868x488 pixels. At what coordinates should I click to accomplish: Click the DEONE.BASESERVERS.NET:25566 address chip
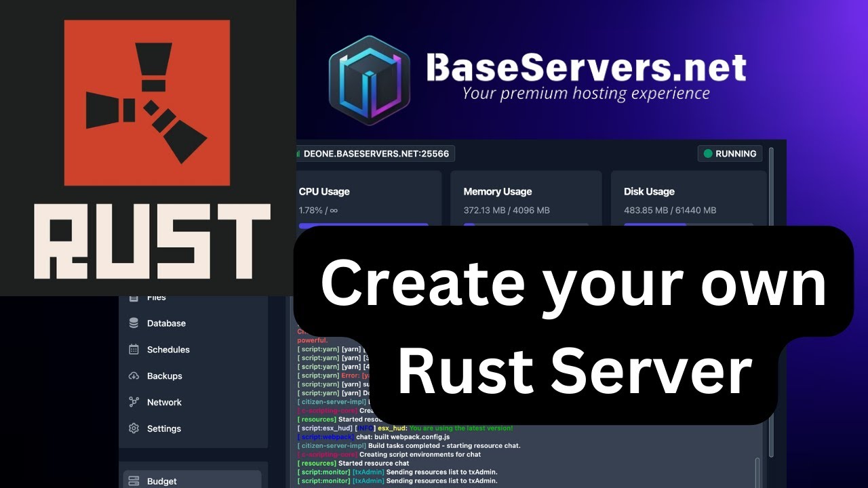375,154
